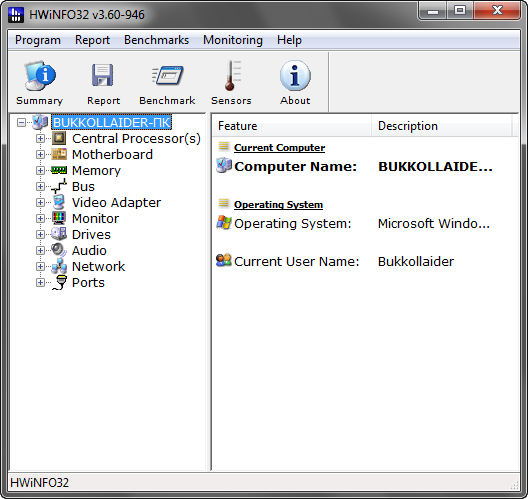Select the Motherboard tree icon
The image size is (528, 499).
pos(59,154)
